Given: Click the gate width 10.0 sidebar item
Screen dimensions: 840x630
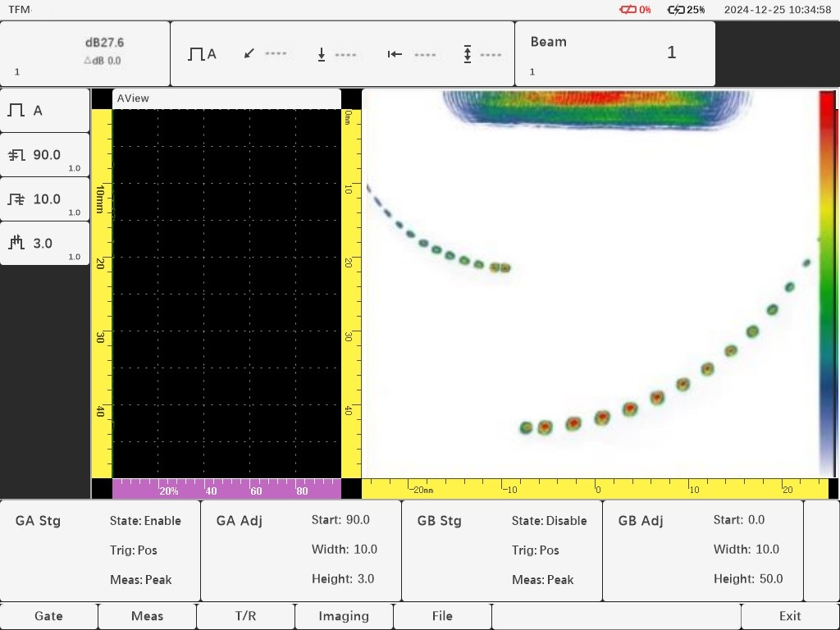Looking at the screenshot, I should 44,199.
